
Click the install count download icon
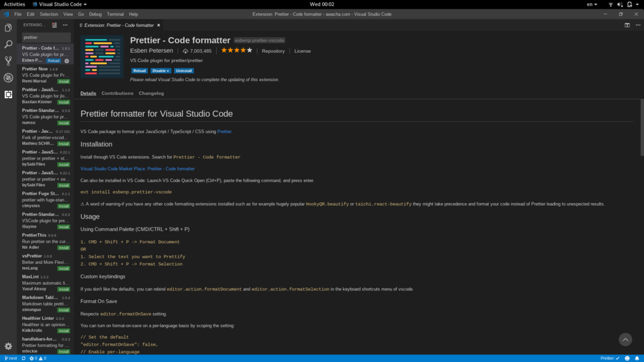point(186,52)
